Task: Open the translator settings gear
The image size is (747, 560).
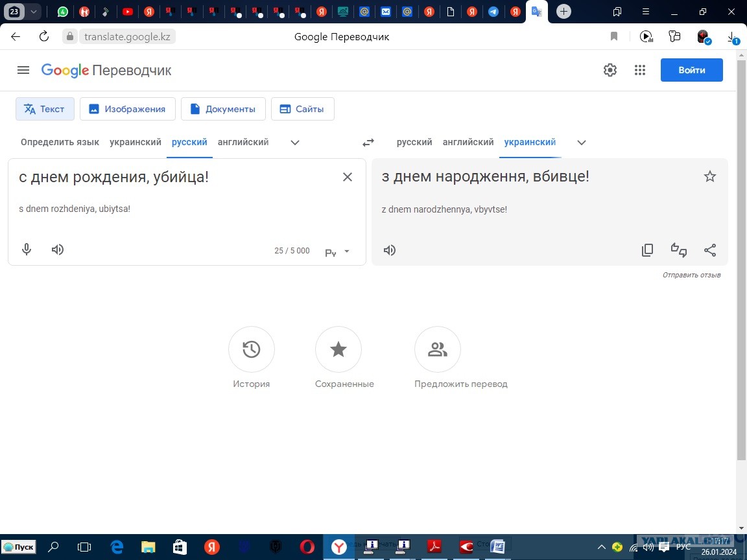Action: tap(610, 70)
